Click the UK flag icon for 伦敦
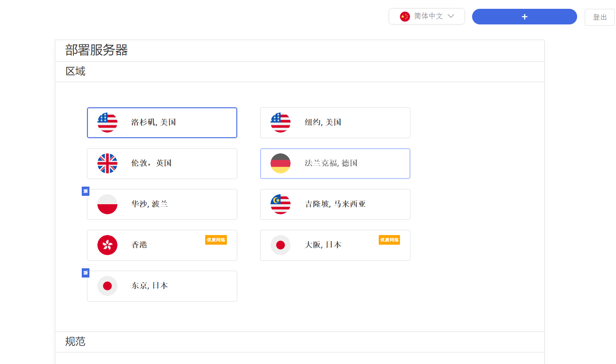Image resolution: width=616 pixels, height=364 pixels. coord(107,163)
